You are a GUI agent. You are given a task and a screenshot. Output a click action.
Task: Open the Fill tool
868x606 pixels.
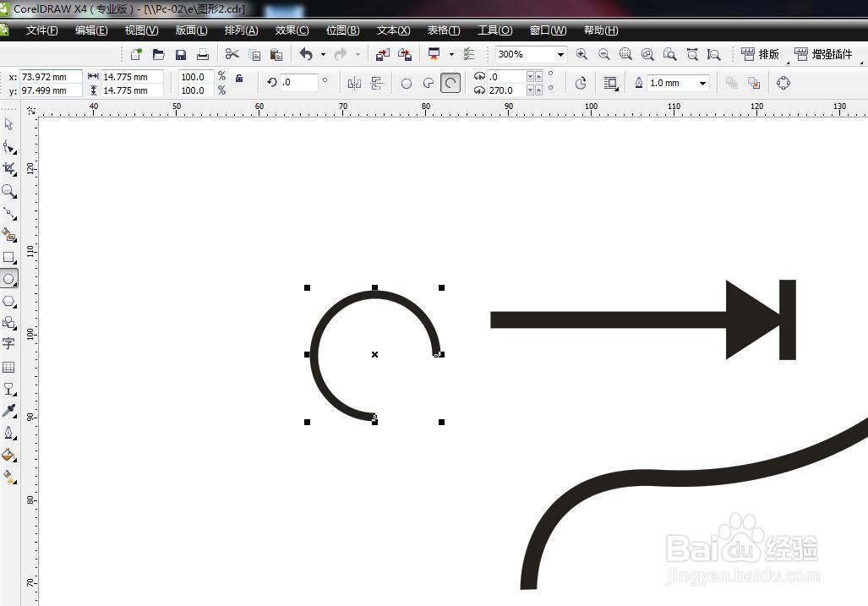[9, 456]
